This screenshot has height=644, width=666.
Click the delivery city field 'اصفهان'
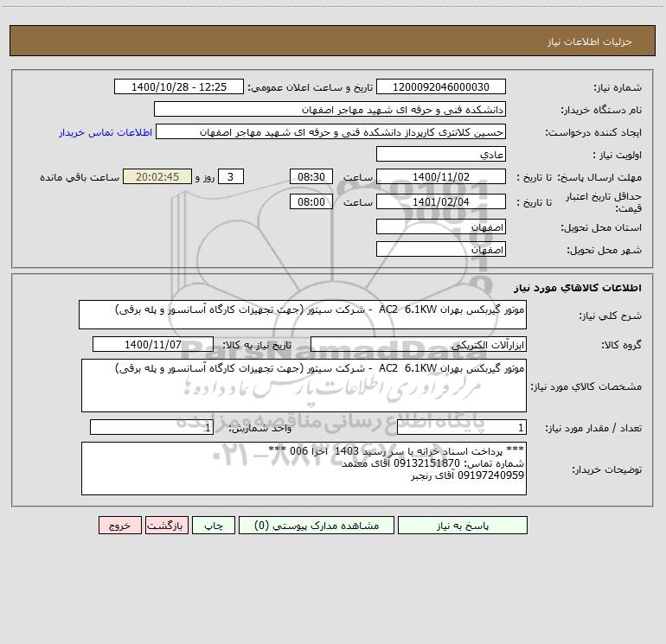coord(441,249)
